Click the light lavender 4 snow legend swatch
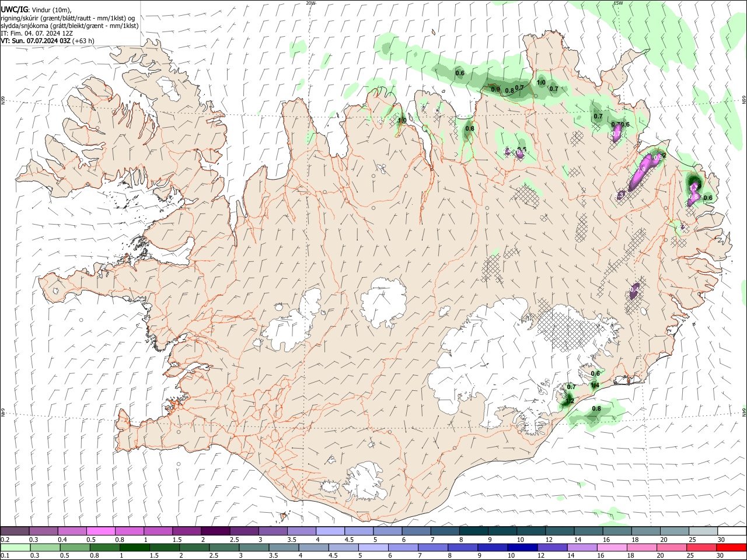747x560 pixels. pyautogui.click(x=330, y=531)
